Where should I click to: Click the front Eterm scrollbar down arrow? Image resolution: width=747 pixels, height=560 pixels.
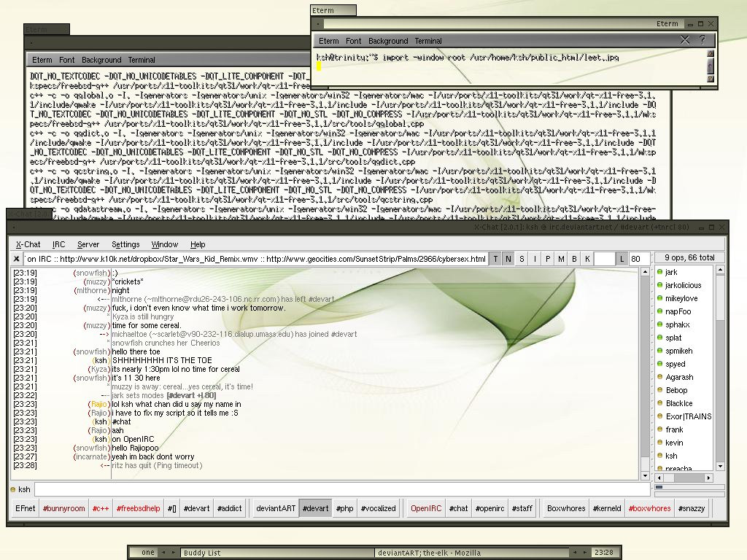click(711, 79)
